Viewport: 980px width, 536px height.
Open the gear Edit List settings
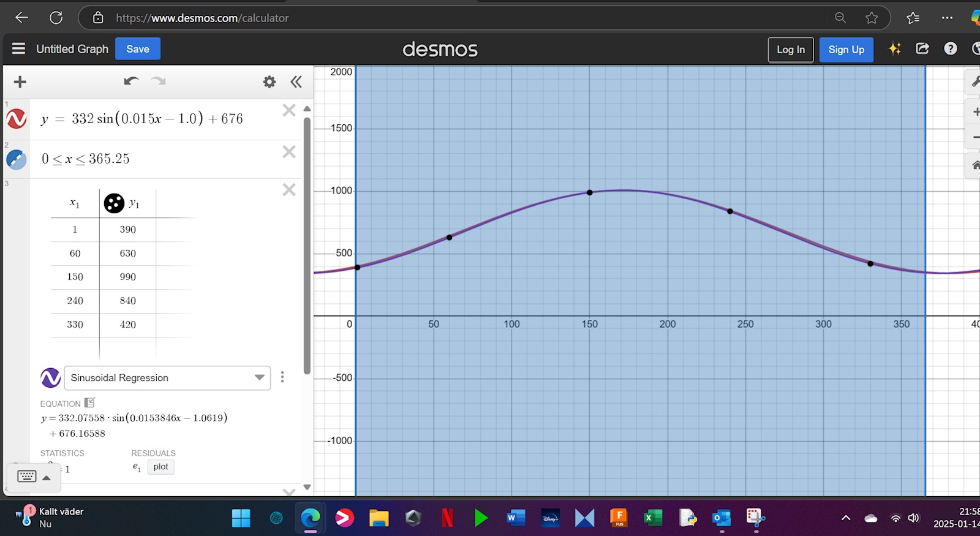click(x=269, y=82)
